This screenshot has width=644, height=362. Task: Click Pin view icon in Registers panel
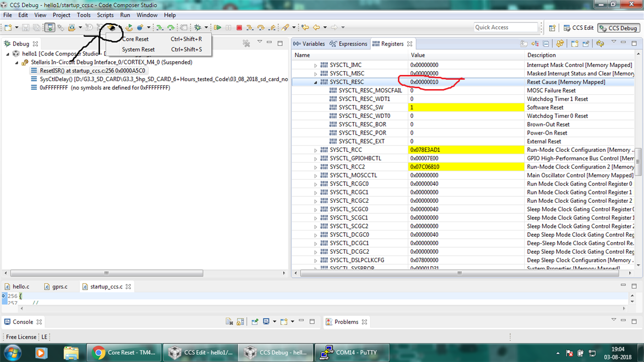coord(586,44)
